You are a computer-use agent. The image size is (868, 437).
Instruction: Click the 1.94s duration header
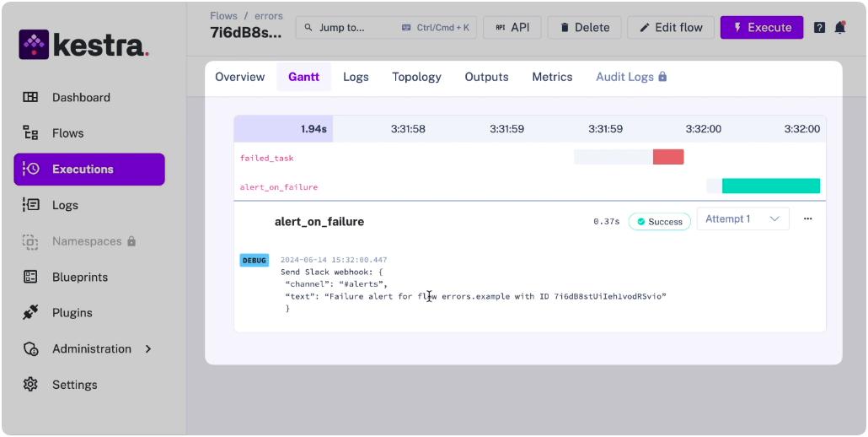(x=283, y=129)
